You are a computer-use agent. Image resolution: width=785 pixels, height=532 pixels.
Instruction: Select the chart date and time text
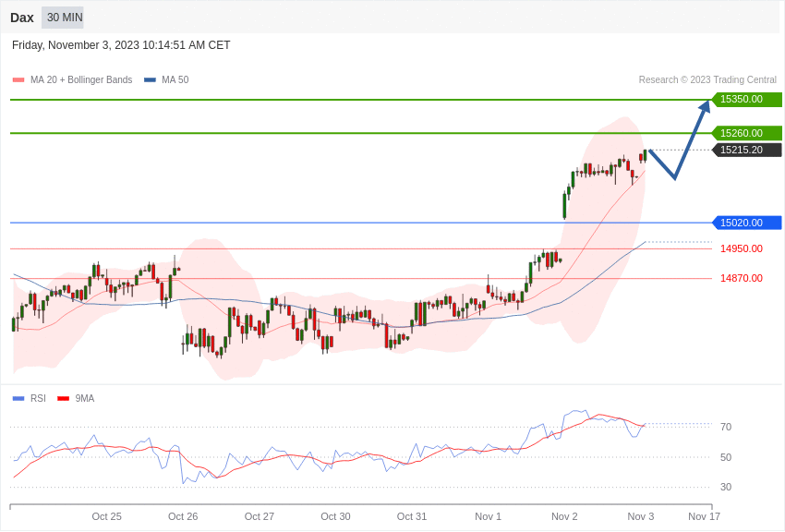(x=121, y=45)
